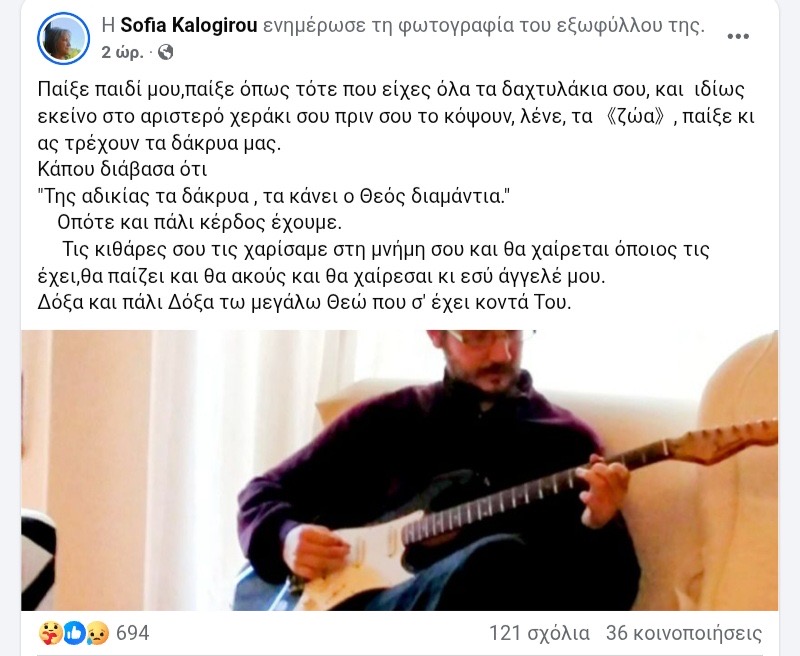Open the 36 κοινοποιήσεις shares link

click(x=684, y=633)
